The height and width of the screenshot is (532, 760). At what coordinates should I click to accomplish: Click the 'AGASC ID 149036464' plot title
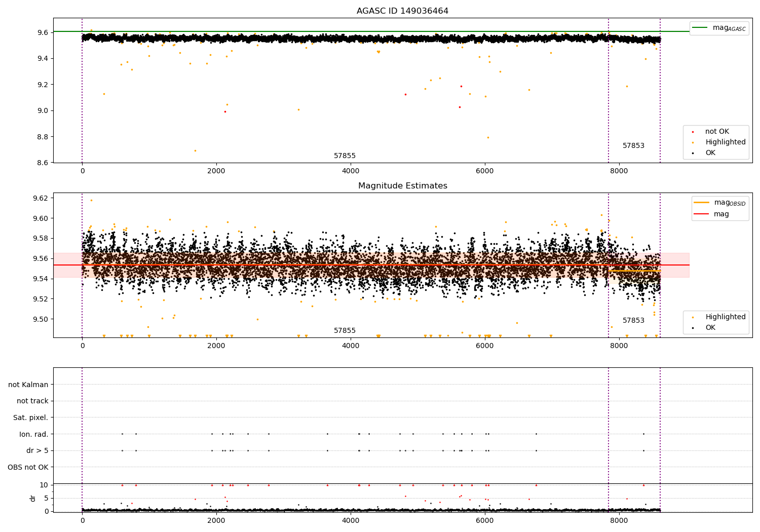(402, 11)
